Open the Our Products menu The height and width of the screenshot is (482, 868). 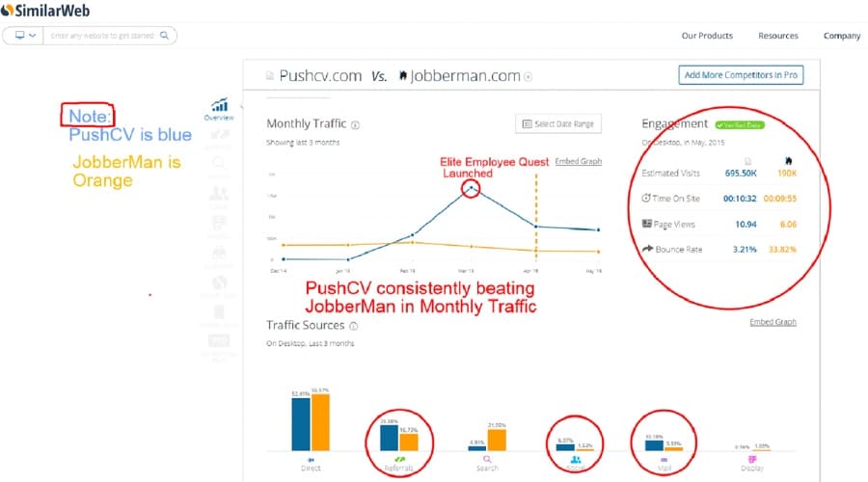click(707, 36)
